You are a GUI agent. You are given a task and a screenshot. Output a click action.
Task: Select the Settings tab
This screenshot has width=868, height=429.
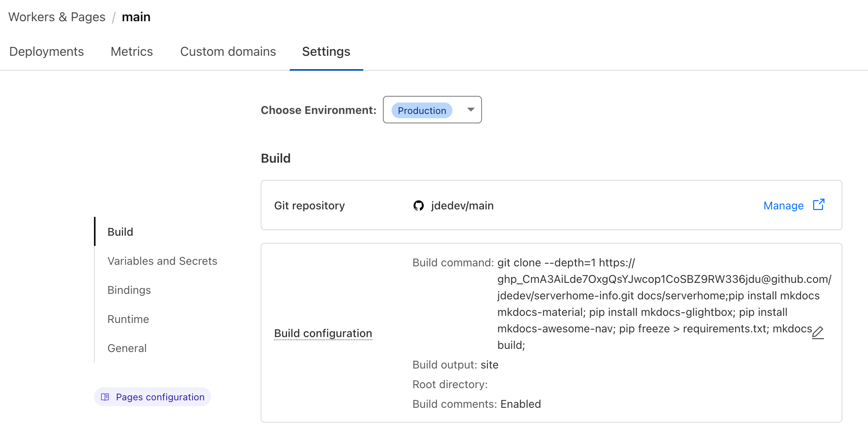pos(326,51)
